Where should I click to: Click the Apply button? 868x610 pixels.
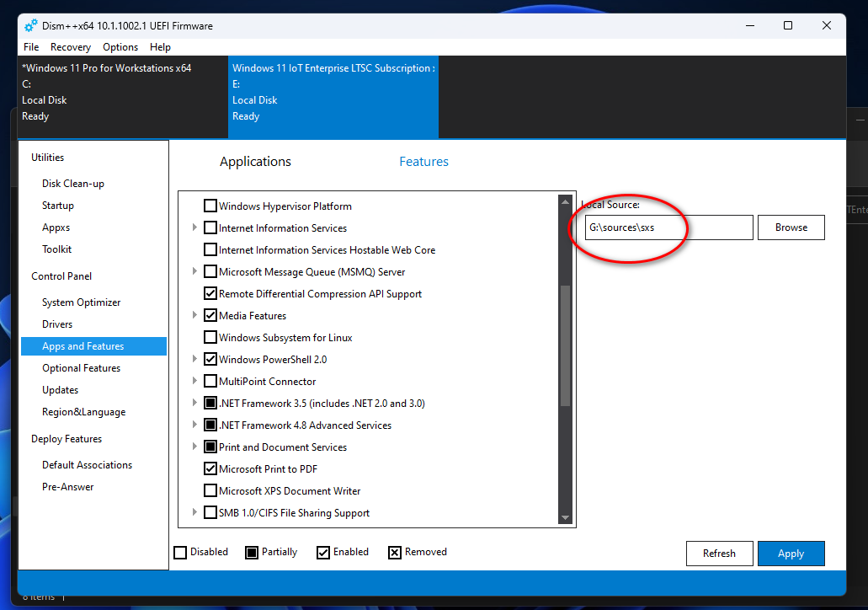point(791,554)
